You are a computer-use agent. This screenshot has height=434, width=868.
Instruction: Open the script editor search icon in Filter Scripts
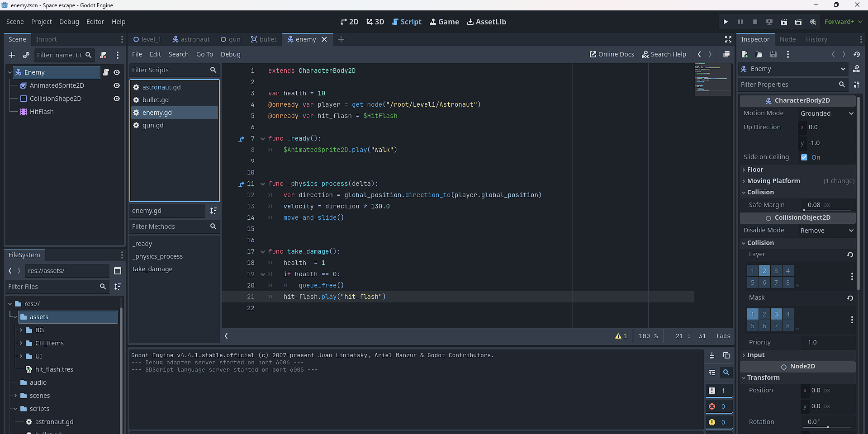(213, 70)
